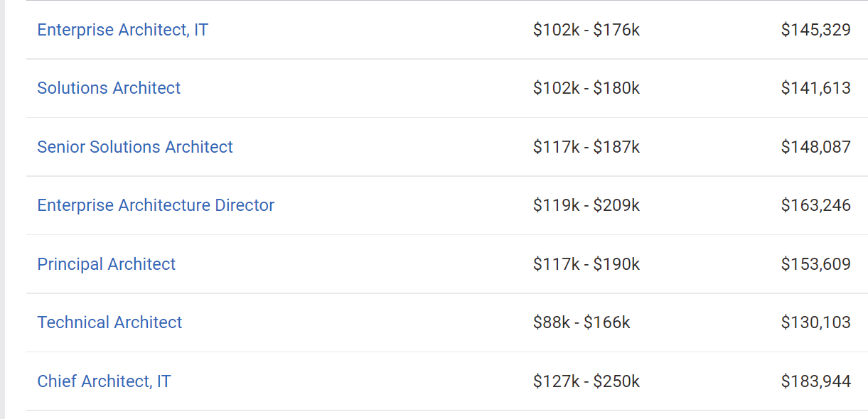The height and width of the screenshot is (419, 868).
Task: Click the $88k - $166k salary range
Action: point(582,322)
